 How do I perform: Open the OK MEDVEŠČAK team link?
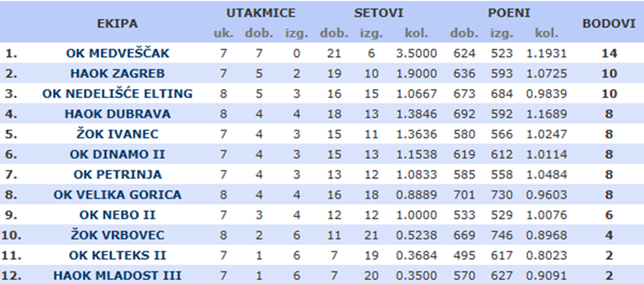click(117, 53)
